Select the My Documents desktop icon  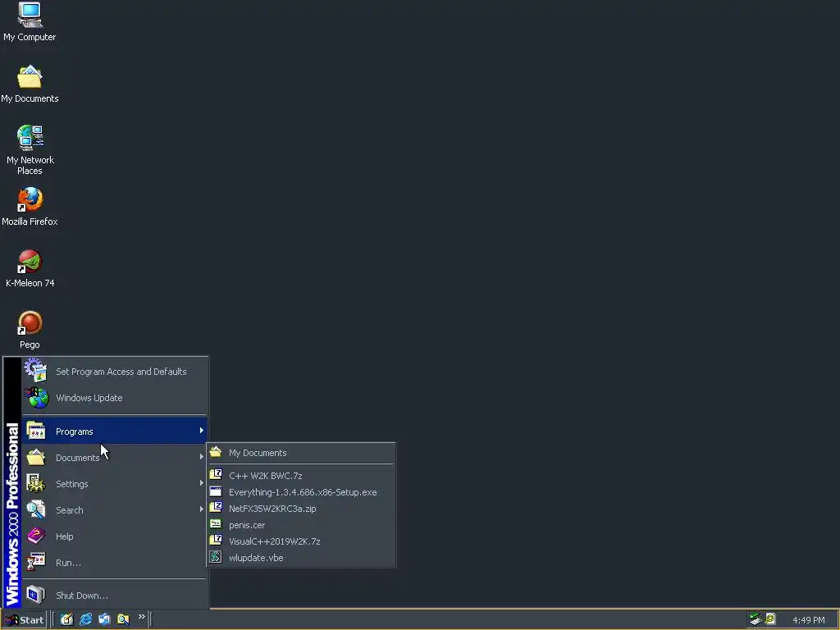[30, 84]
